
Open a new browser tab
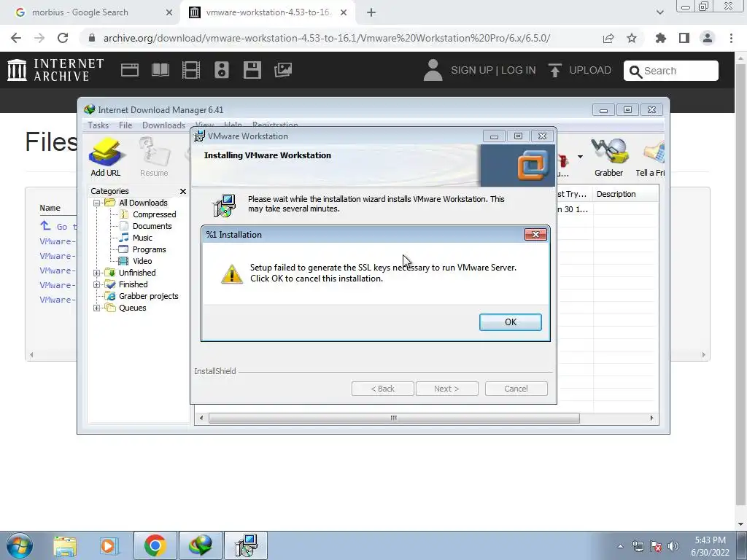pyautogui.click(x=371, y=13)
